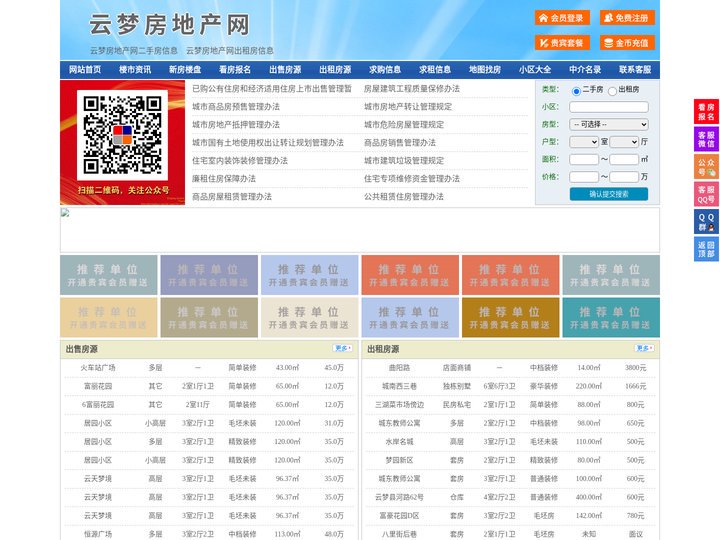Open 水岸名城 rental listing
720x540 pixels.
click(399, 442)
